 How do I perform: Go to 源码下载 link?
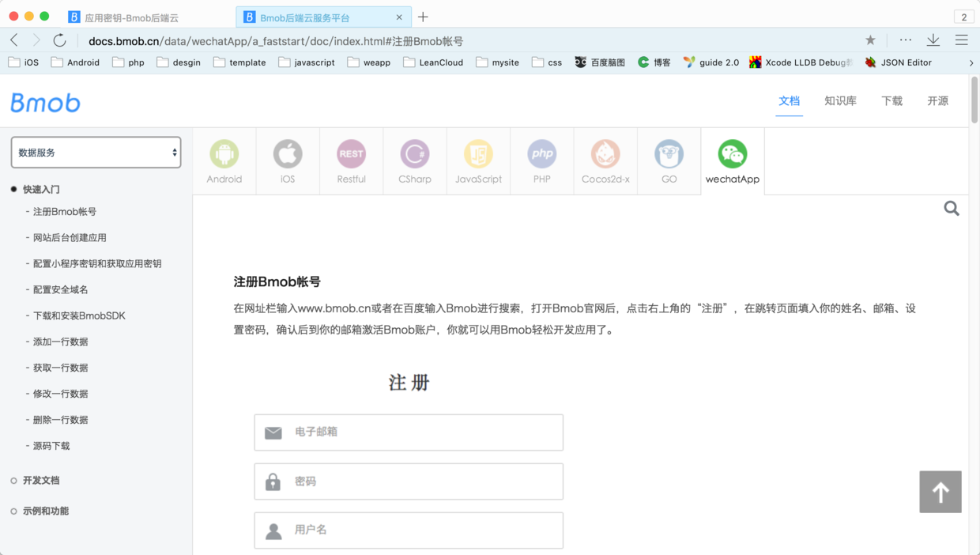click(51, 446)
